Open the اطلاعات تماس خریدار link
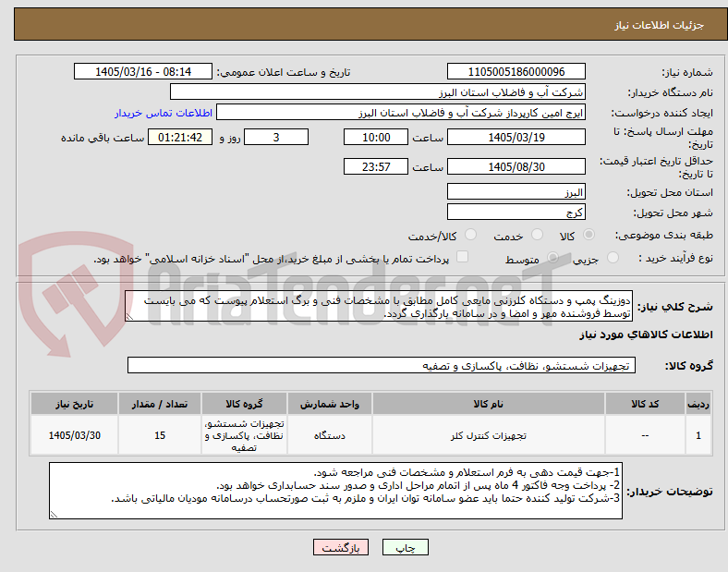728x572 pixels. pyautogui.click(x=164, y=114)
